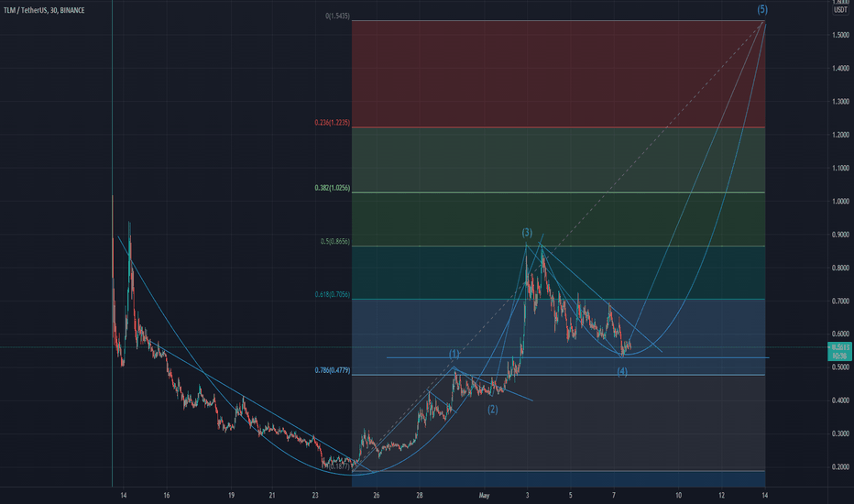Click 1.2000 on the price axis
854x504 pixels.
pos(840,135)
